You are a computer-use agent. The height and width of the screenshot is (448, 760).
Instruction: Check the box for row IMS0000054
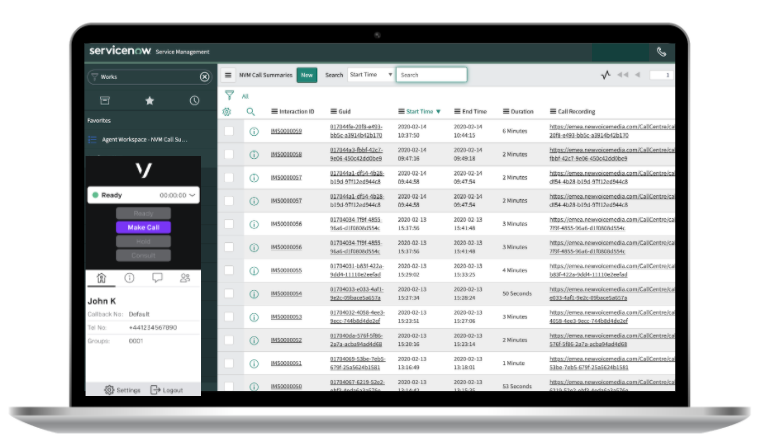click(229, 293)
